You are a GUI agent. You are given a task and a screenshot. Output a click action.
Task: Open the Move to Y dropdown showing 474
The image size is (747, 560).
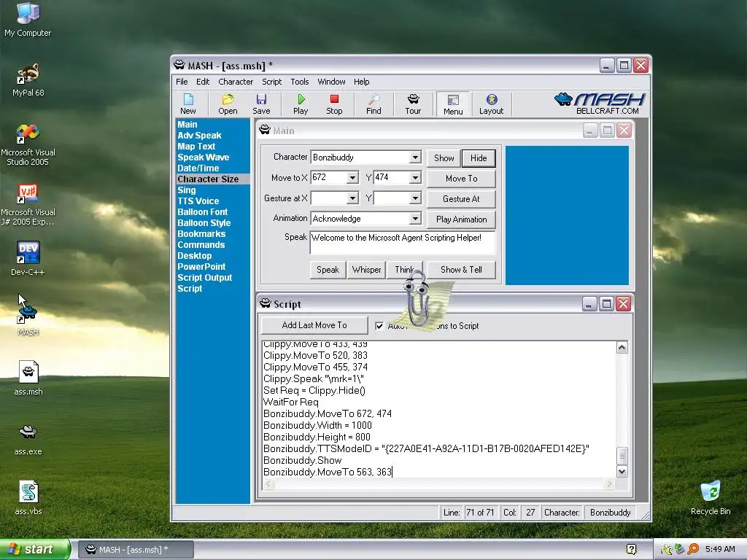[415, 178]
